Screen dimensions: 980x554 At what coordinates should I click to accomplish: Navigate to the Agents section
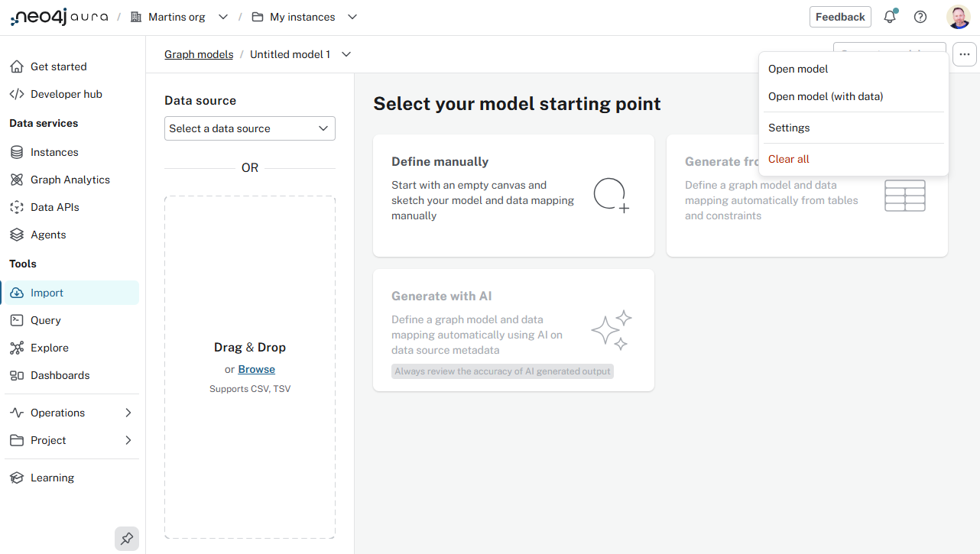point(47,234)
